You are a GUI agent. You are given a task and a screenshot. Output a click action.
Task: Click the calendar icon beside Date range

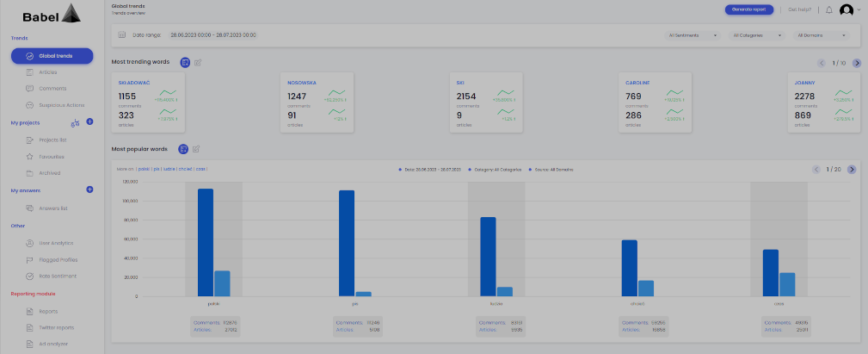click(x=122, y=35)
